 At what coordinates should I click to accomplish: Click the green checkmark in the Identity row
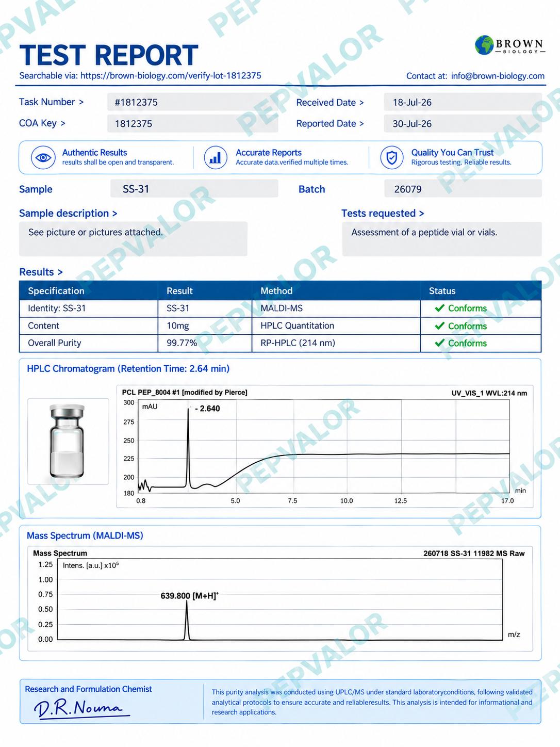coord(440,308)
